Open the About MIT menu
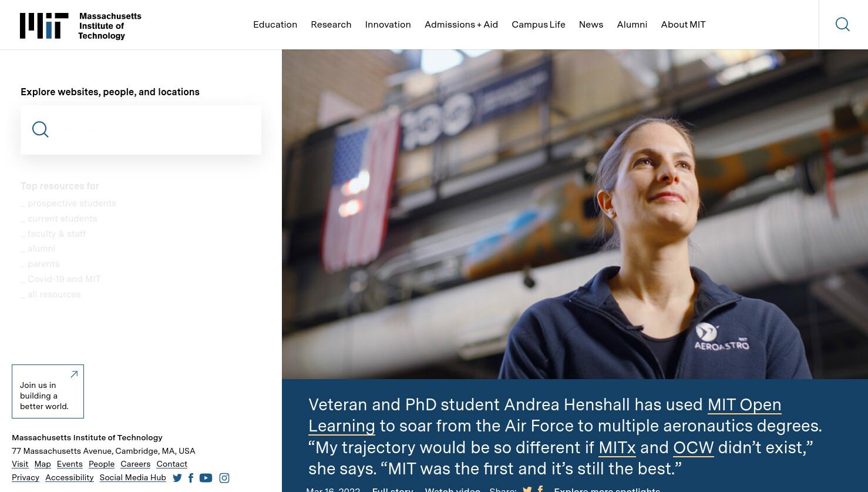868x492 pixels. pyautogui.click(x=683, y=25)
